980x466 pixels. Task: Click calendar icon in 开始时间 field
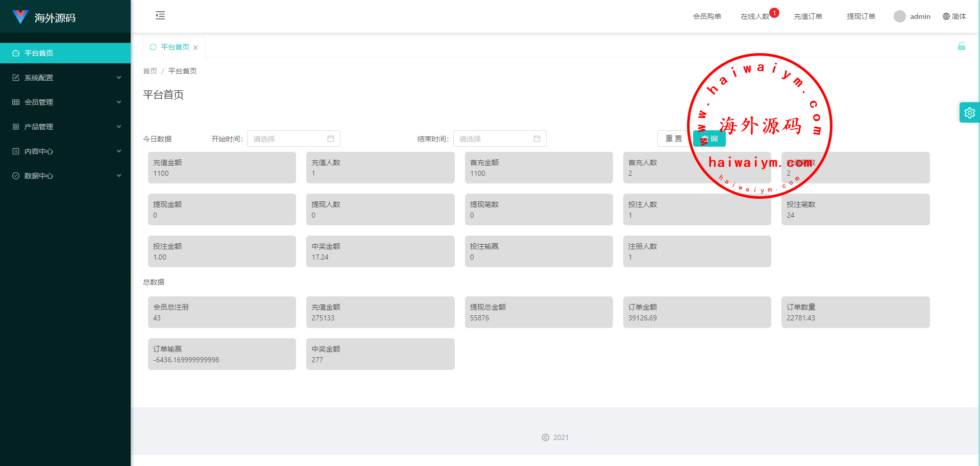click(331, 138)
